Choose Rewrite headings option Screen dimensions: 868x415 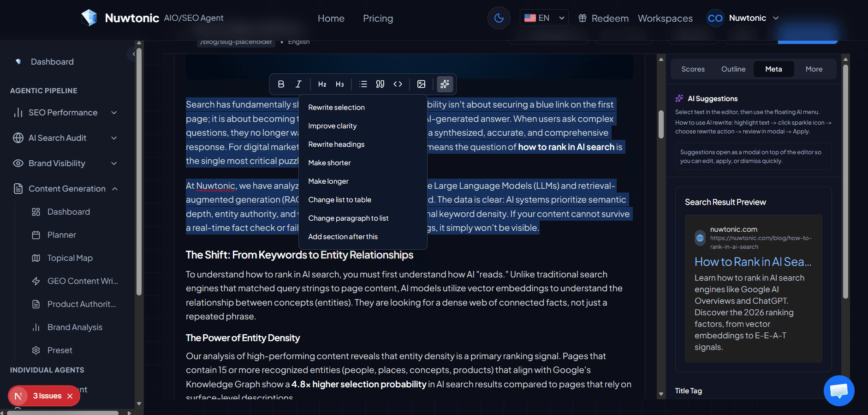coord(363,144)
